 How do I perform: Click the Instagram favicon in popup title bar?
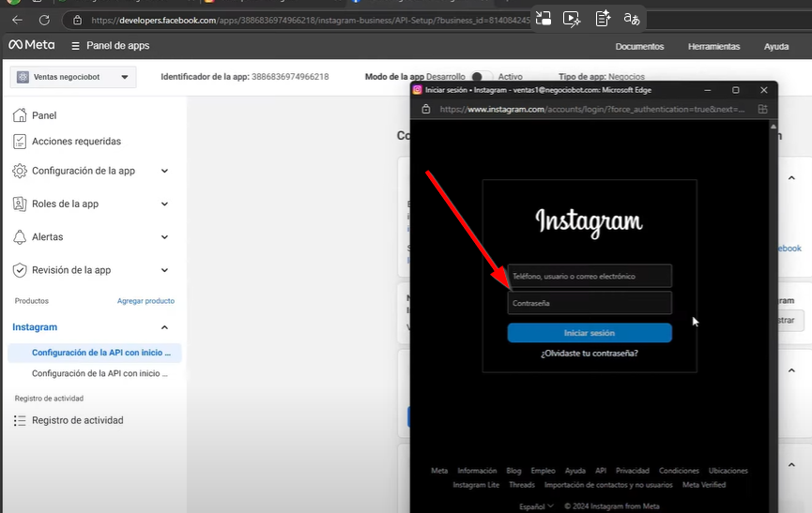tap(418, 89)
